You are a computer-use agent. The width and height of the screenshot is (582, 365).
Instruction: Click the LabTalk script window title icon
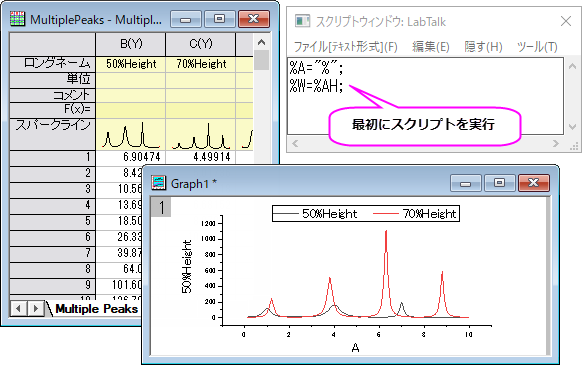302,21
